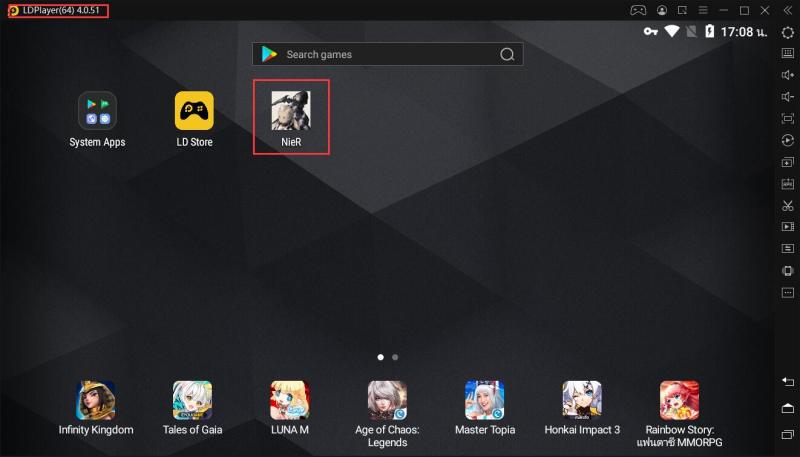Image resolution: width=800 pixels, height=457 pixels.
Task: Click the video record icon in sidebar
Action: click(x=788, y=226)
